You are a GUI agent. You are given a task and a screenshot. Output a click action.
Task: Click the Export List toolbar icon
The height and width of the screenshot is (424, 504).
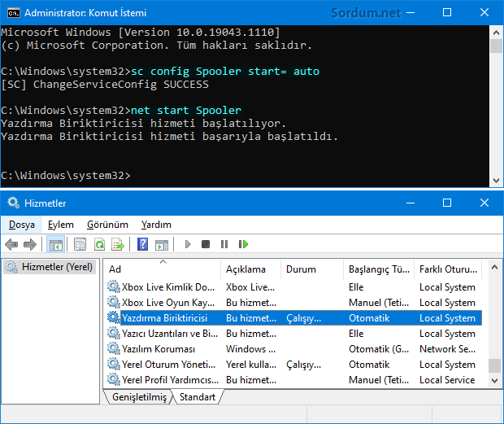pos(118,244)
